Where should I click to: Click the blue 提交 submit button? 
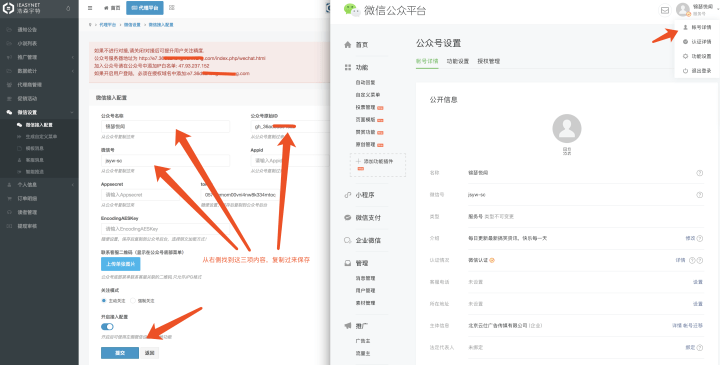point(120,353)
